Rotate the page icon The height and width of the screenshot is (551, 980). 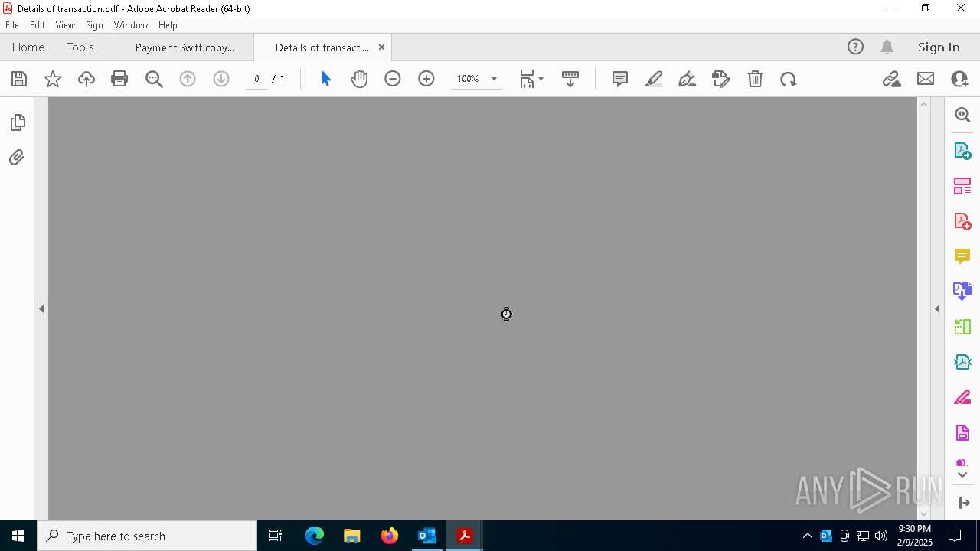(x=789, y=79)
